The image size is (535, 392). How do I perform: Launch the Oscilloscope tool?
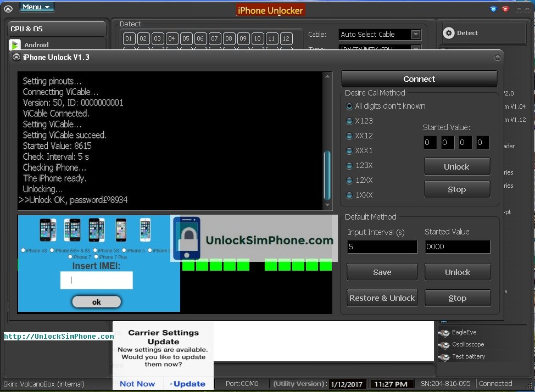pos(467,344)
